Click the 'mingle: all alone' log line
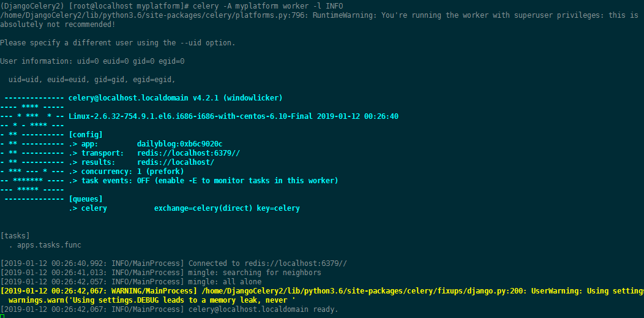The height and width of the screenshot is (318, 644). (x=130, y=282)
